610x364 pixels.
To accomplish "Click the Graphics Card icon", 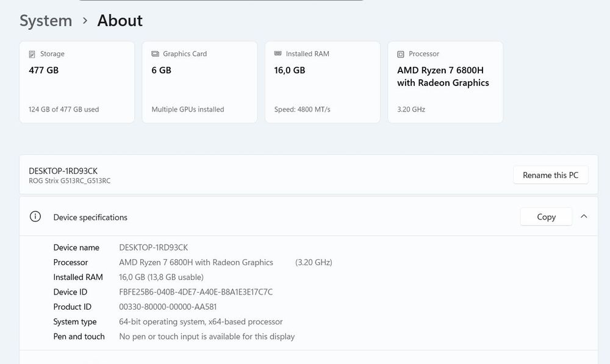I will 155,54.
